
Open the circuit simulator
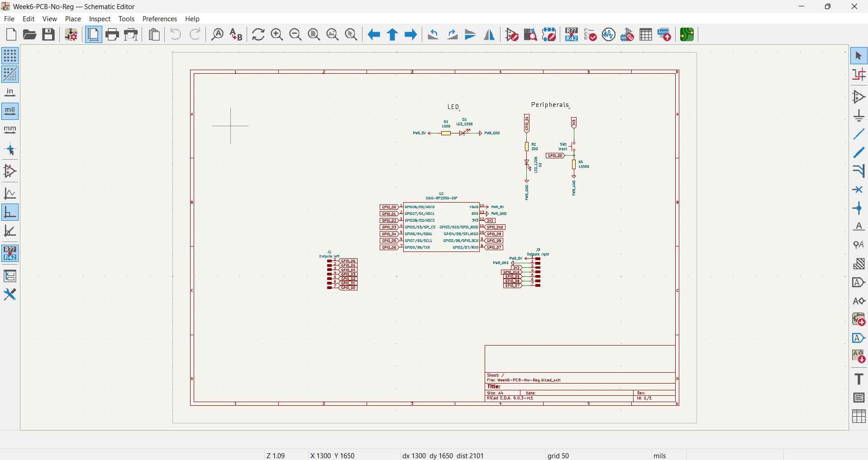pyautogui.click(x=609, y=34)
